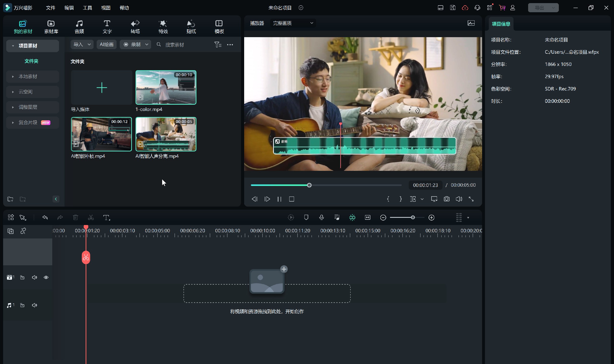Toggle the video track 1 lock icon
The image size is (614, 364).
click(x=22, y=277)
